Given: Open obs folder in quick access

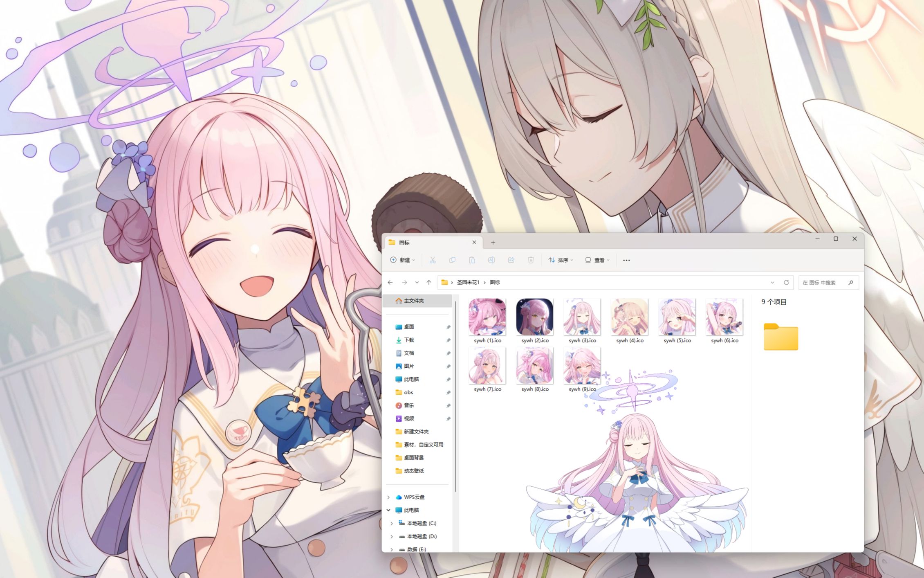Looking at the screenshot, I should point(408,392).
